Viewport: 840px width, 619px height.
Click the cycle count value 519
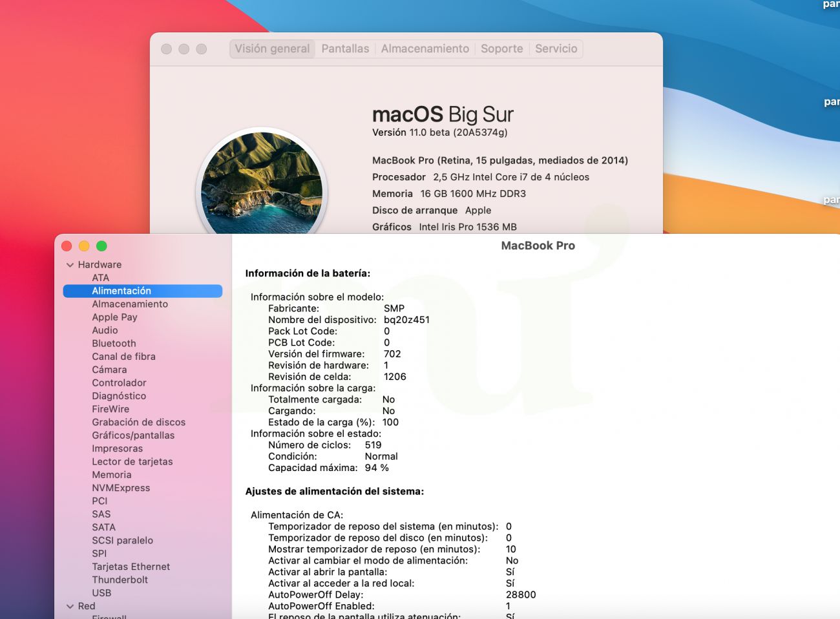click(373, 445)
